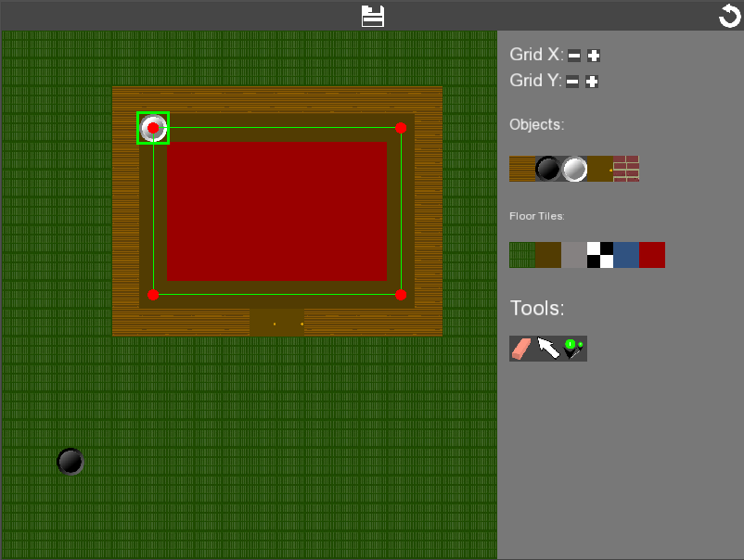
Task: Pick the wood plank wall object
Action: pos(522,169)
